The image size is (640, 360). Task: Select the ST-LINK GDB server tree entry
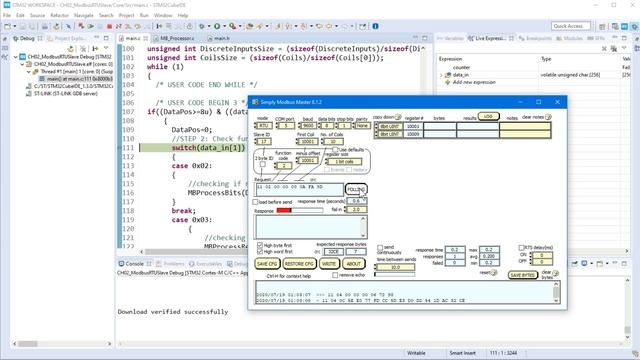tap(62, 93)
